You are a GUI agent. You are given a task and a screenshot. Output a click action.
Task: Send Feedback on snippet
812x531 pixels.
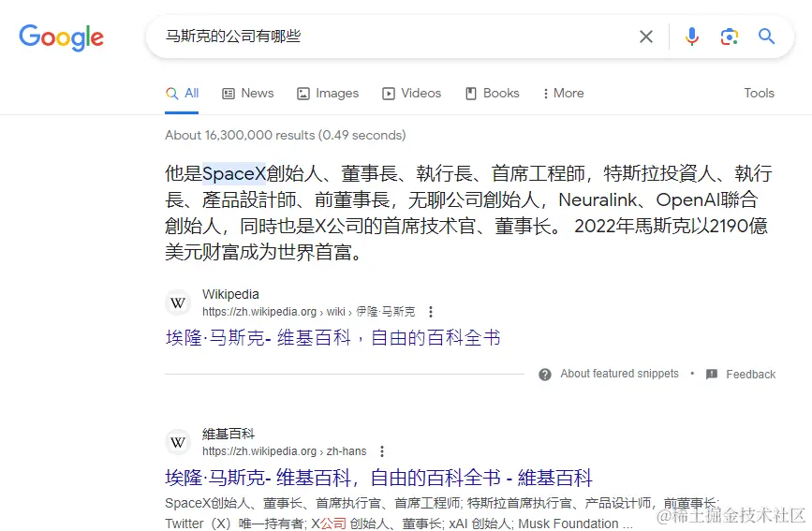click(750, 374)
